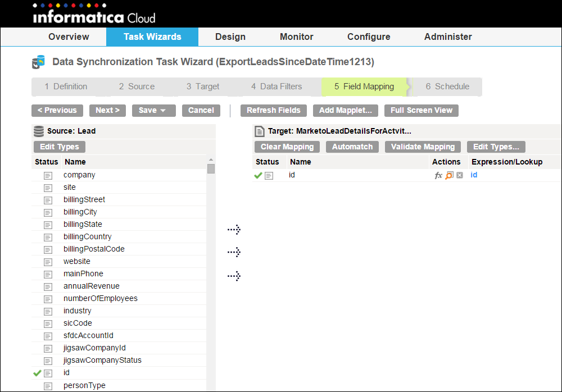Click the field icon next to billingCity
562x392 pixels.
tap(48, 212)
